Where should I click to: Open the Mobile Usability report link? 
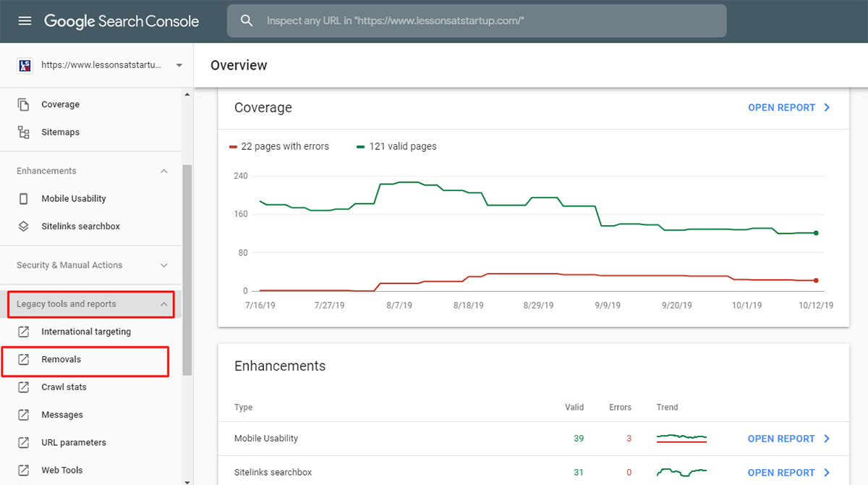tap(788, 439)
